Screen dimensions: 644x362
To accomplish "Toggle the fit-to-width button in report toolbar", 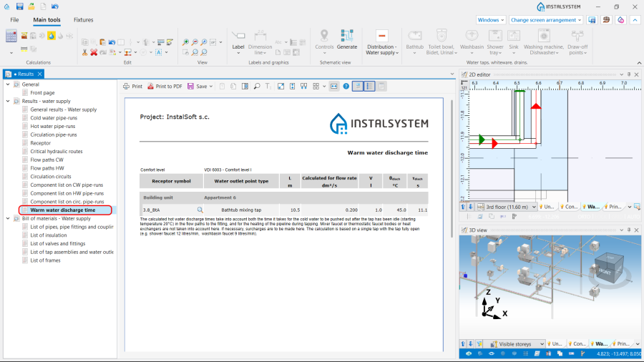I will [x=333, y=86].
